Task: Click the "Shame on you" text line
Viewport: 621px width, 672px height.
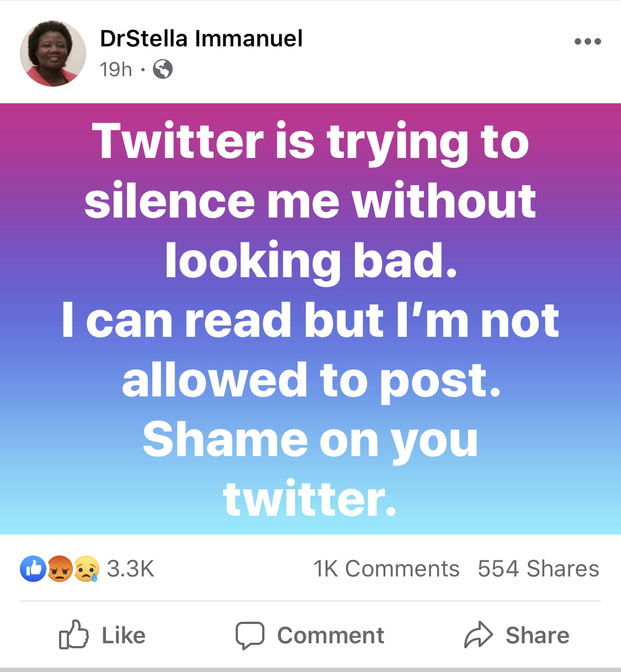Action: (x=310, y=440)
